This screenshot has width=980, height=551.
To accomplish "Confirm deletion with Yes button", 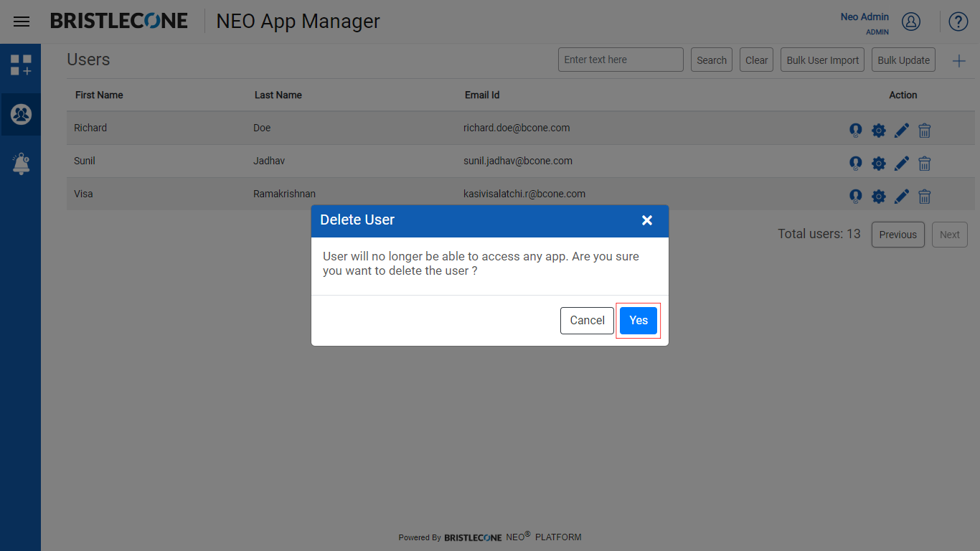I will pos(639,321).
